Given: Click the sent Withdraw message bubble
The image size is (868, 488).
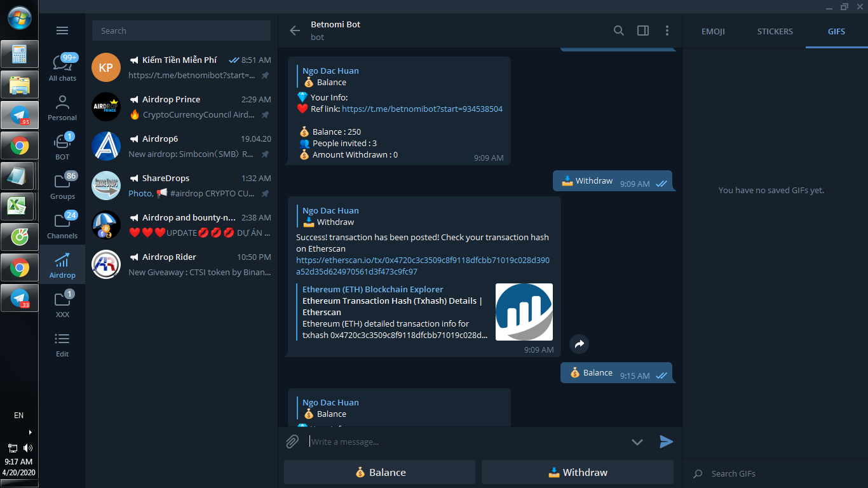Looking at the screenshot, I should [613, 181].
